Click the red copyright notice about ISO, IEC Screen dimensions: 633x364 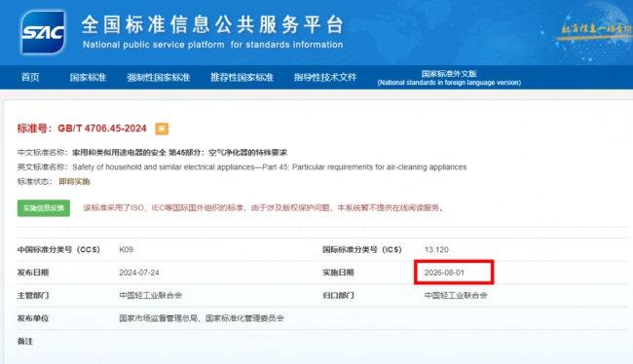pos(263,208)
